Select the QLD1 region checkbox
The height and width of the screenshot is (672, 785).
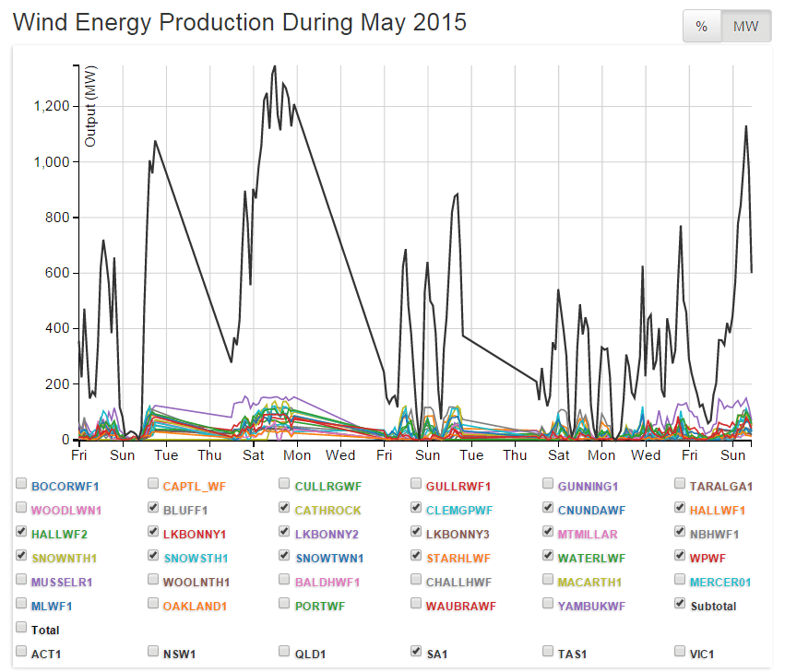click(285, 652)
